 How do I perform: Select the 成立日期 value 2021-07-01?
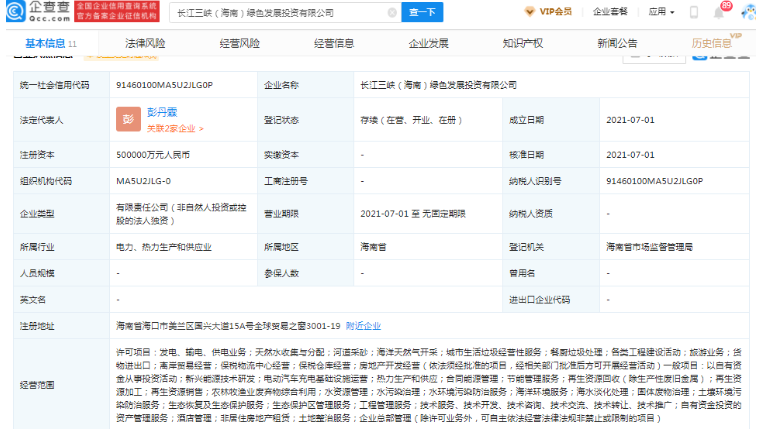coord(630,120)
